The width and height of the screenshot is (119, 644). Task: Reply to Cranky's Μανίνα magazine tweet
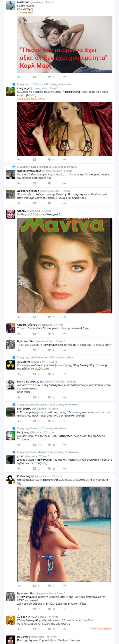19,317
